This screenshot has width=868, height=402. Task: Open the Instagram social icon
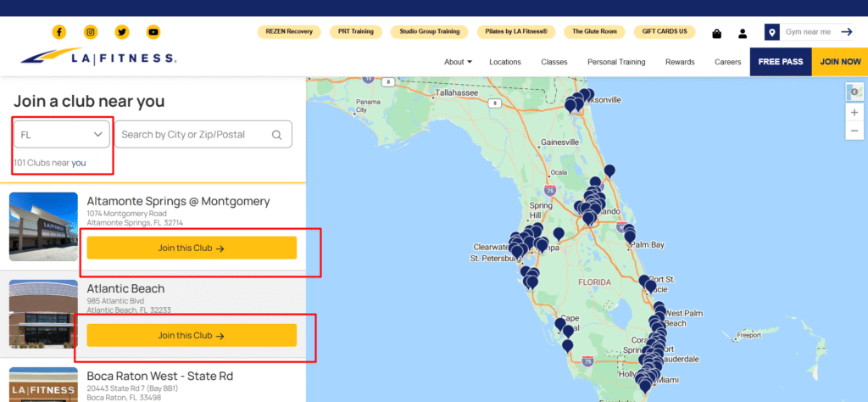tap(91, 32)
